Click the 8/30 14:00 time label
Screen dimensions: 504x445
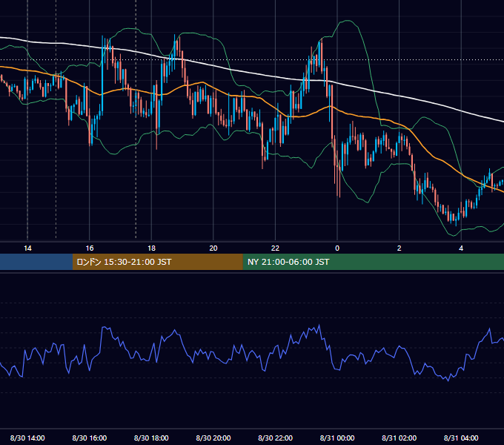(27, 438)
